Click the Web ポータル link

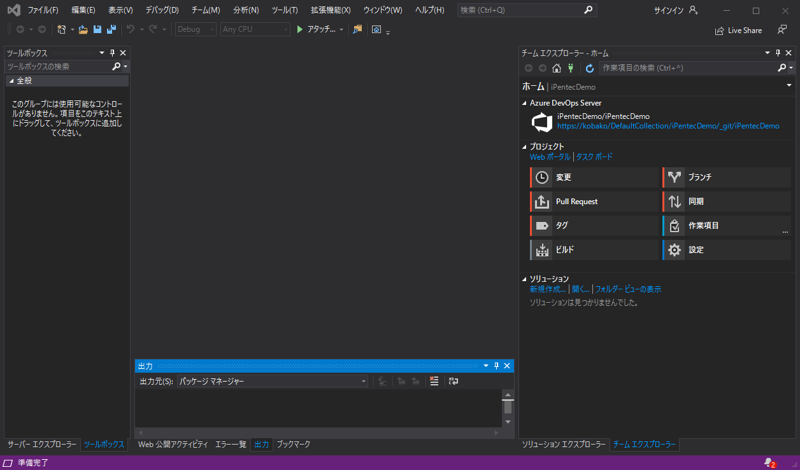tap(550, 157)
